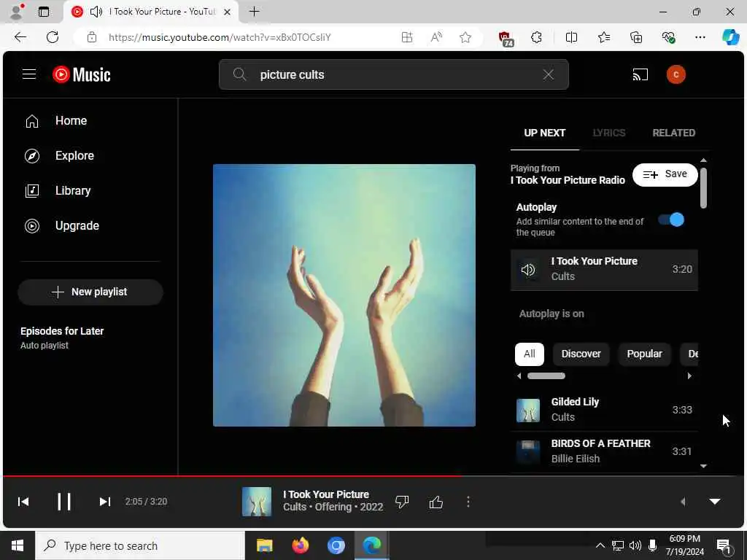This screenshot has height=560, width=747.
Task: Click the browser address bar URL
Action: [220, 37]
